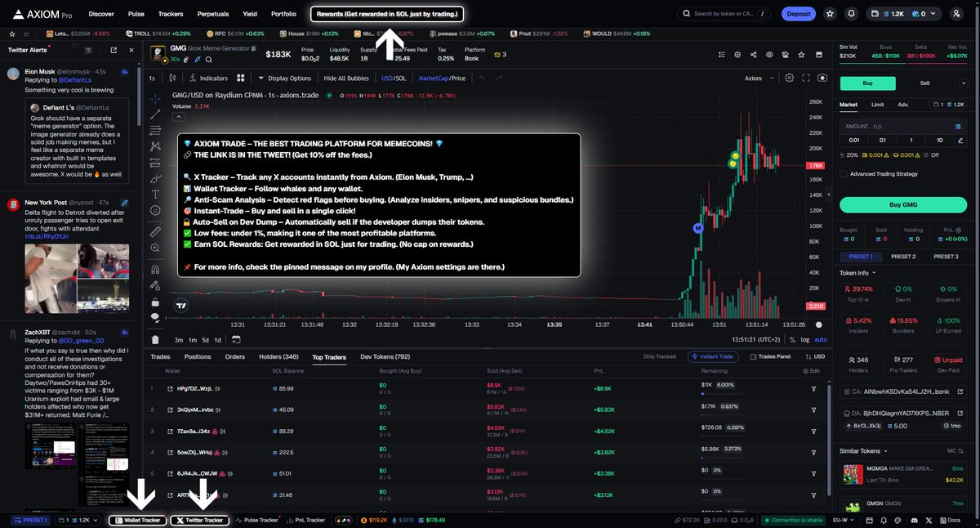Open chart layout grid icon
The height and width of the screenshot is (528, 980).
pos(241,78)
